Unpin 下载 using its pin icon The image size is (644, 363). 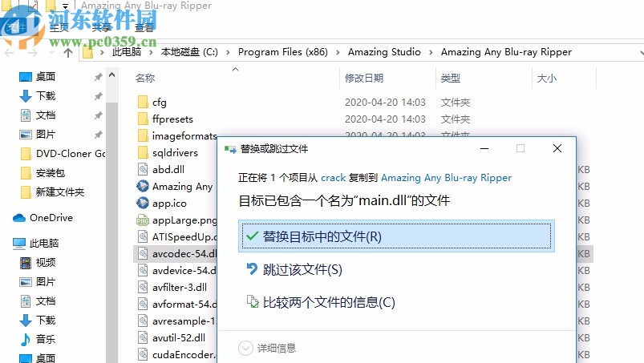[x=98, y=96]
